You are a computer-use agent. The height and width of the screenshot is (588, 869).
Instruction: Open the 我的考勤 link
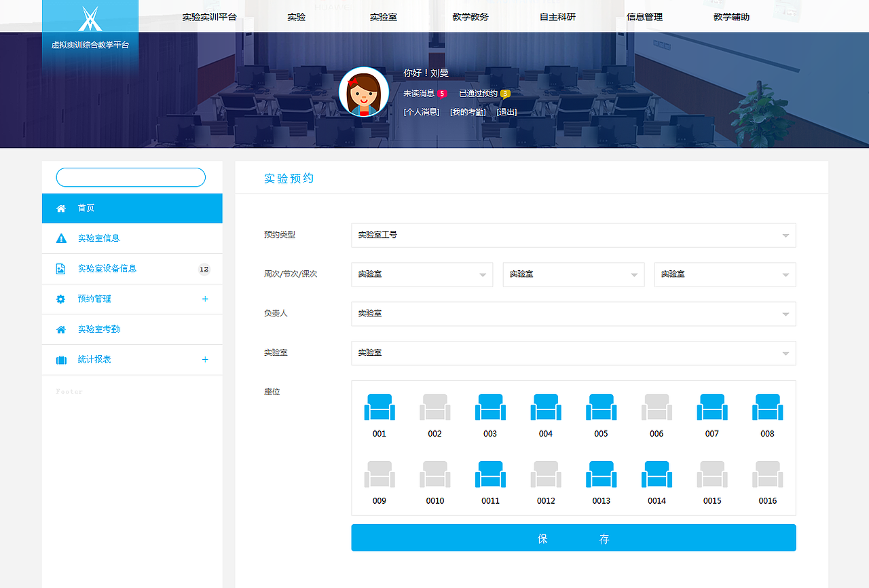coord(468,112)
